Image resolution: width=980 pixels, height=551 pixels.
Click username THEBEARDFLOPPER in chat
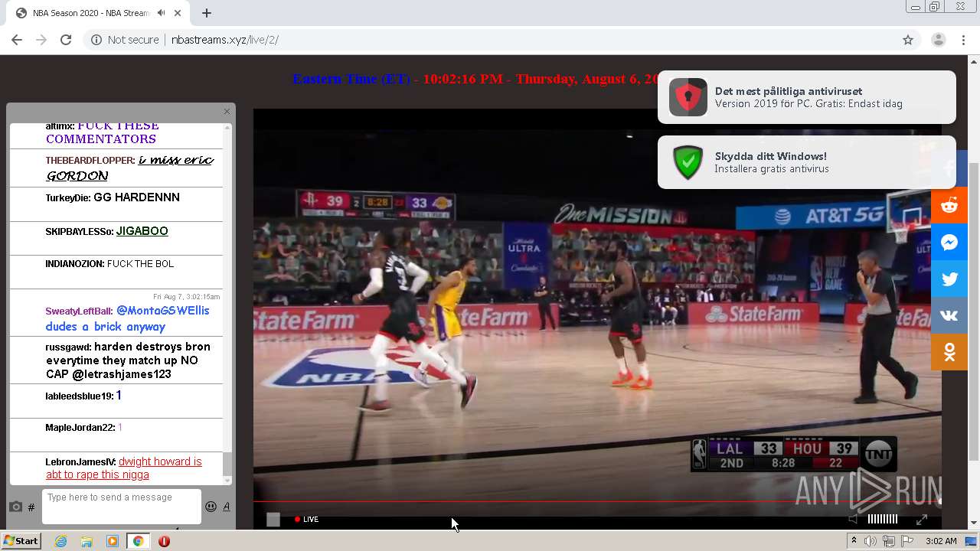90,161
